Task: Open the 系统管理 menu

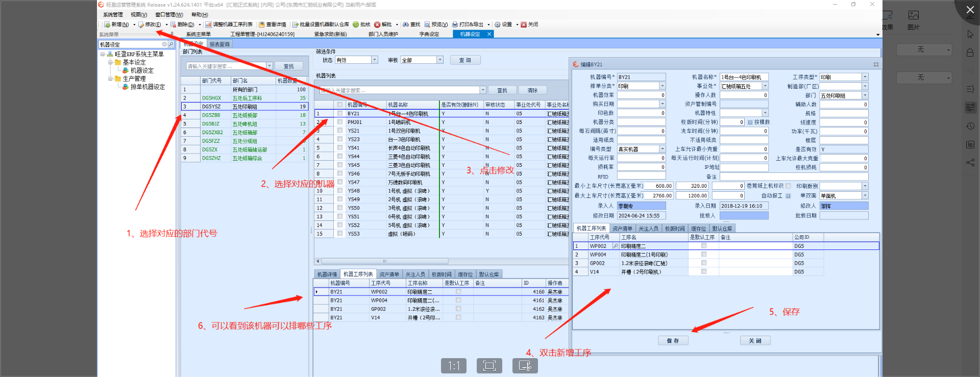Action: pyautogui.click(x=113, y=15)
